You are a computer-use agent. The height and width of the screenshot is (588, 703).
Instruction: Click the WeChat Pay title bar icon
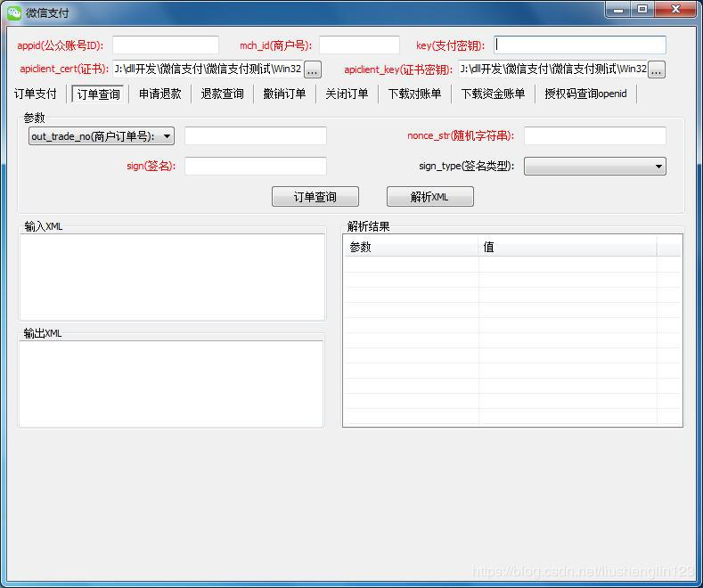(14, 12)
